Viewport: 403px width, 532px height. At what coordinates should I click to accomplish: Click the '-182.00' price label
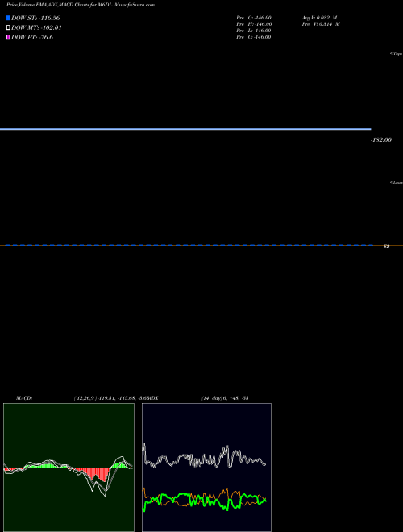click(x=381, y=139)
